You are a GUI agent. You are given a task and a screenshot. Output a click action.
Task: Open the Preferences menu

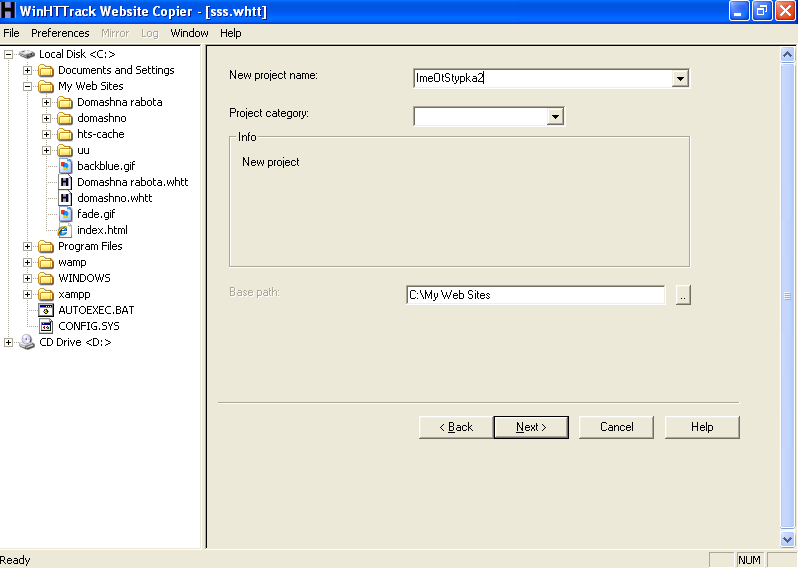pyautogui.click(x=60, y=33)
